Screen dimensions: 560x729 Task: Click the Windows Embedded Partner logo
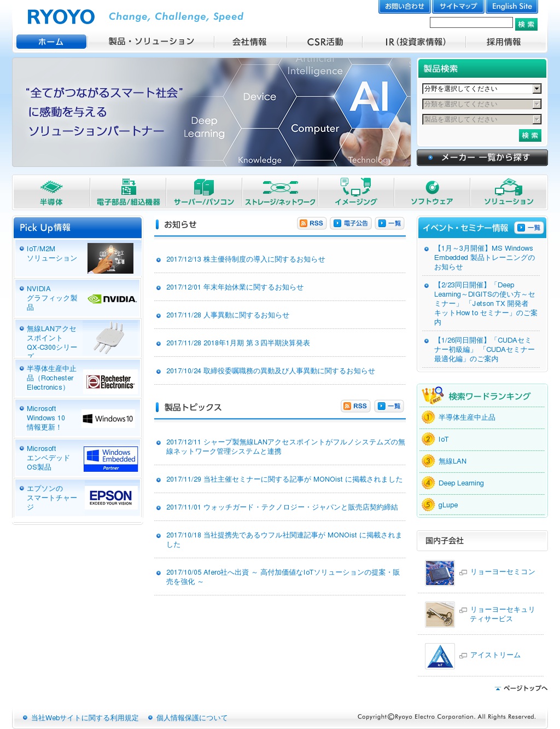[x=110, y=459]
